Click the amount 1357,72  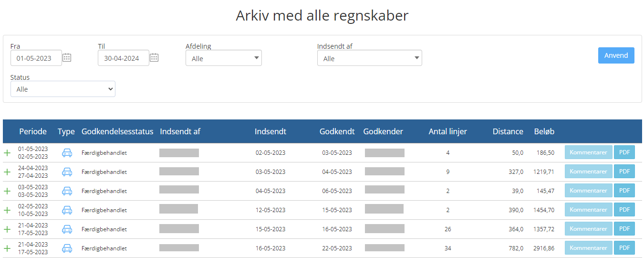click(x=544, y=229)
